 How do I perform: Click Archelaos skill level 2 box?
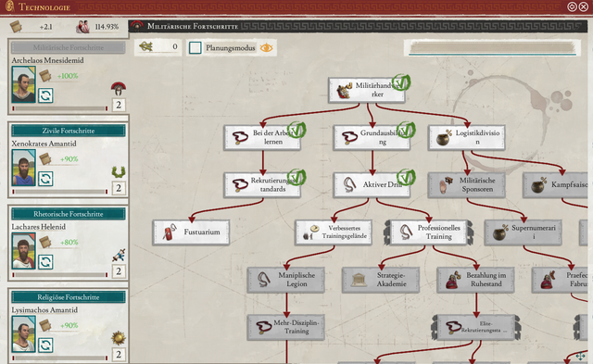click(x=119, y=105)
